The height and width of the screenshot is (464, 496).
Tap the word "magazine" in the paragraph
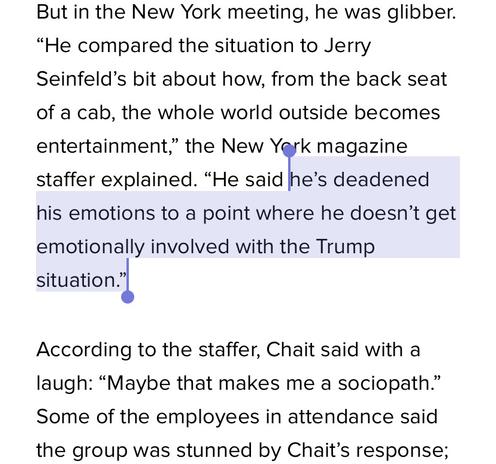pos(362,147)
